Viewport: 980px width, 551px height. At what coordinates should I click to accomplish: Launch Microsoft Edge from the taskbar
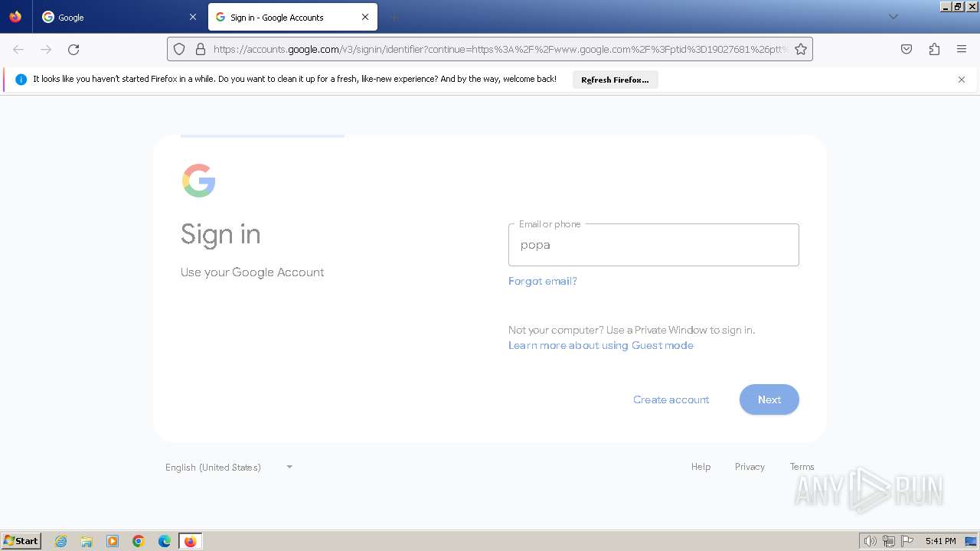(165, 541)
